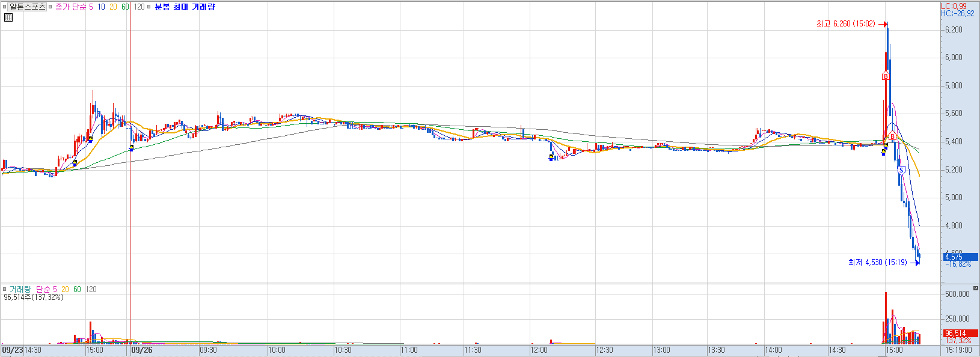Click the 6,200 price axis label
Screen dimensions: 980x357
tap(954, 29)
